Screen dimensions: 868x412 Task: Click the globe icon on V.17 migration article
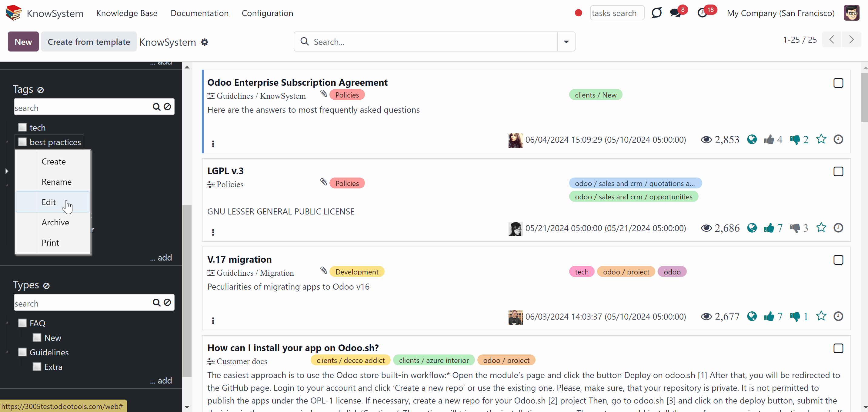[x=752, y=316]
